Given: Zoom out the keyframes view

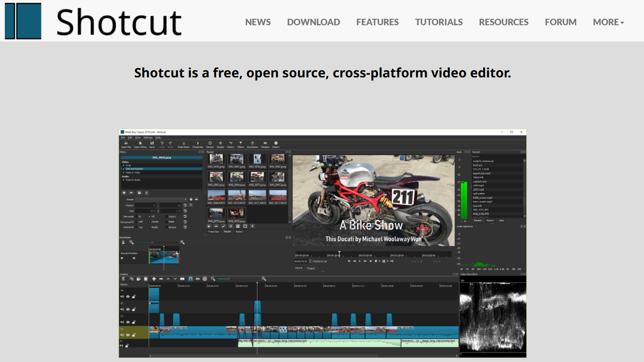Looking at the screenshot, I should tap(131, 242).
